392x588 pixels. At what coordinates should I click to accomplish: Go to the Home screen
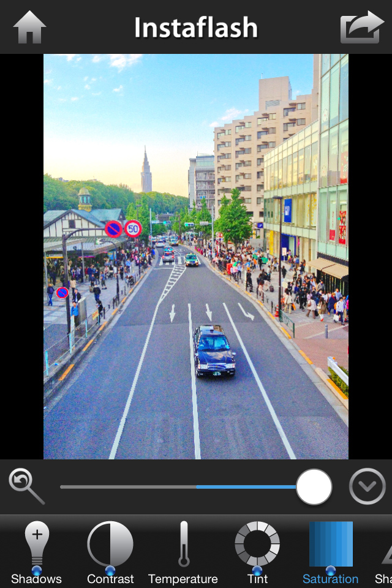tap(29, 27)
